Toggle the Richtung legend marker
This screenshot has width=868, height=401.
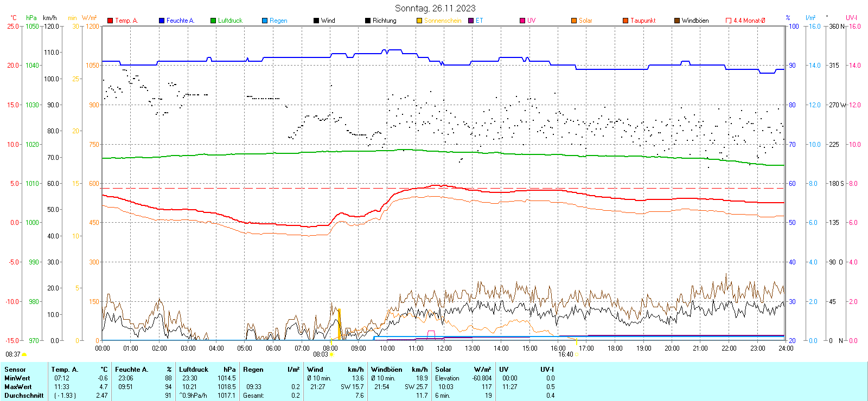click(x=368, y=21)
